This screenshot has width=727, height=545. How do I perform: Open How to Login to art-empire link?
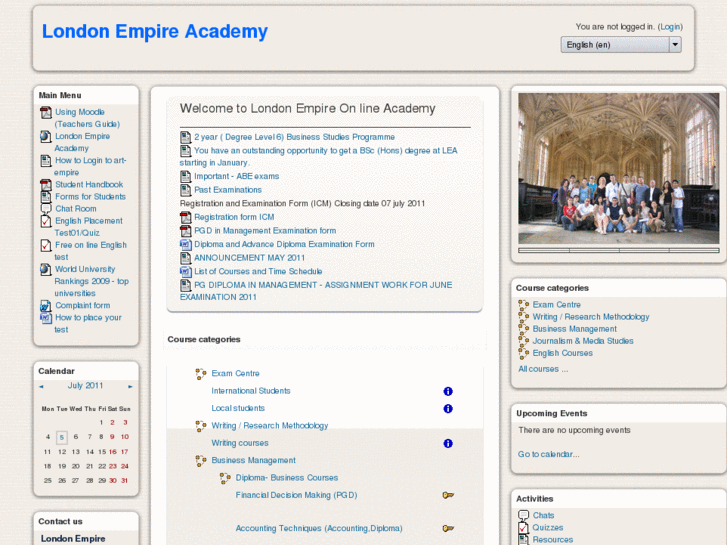click(x=90, y=167)
